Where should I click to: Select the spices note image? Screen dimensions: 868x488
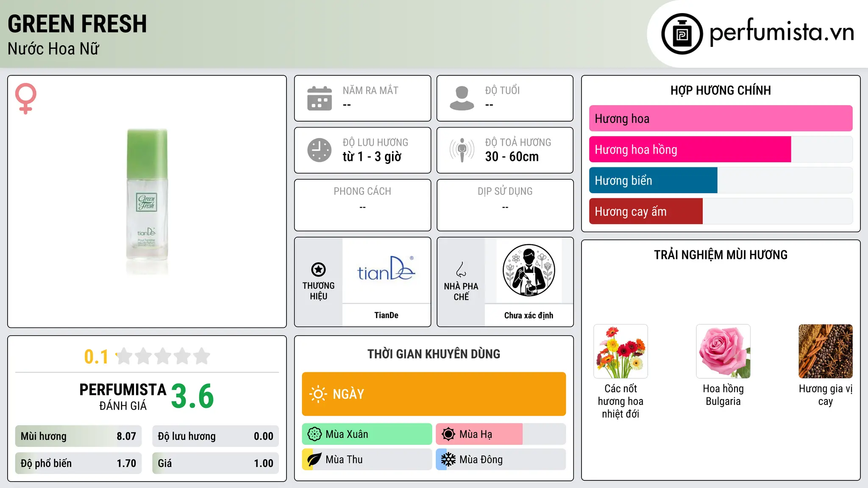pos(826,351)
